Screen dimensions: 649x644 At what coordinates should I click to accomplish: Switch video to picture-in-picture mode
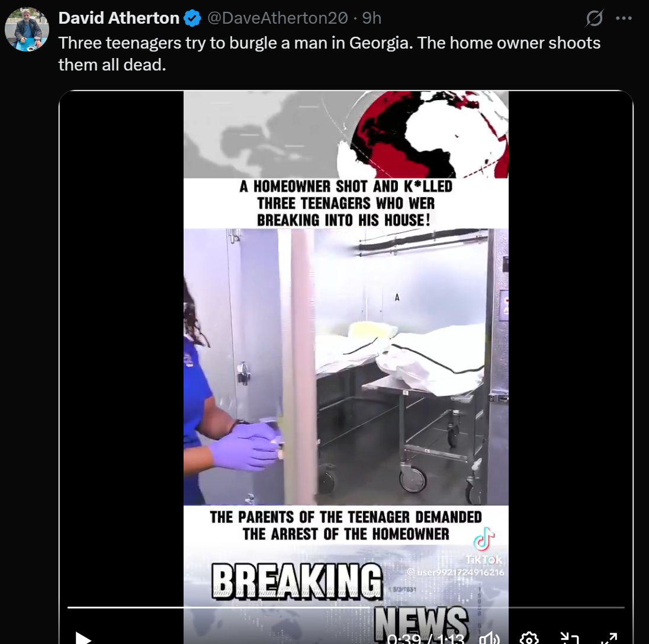pos(569,638)
